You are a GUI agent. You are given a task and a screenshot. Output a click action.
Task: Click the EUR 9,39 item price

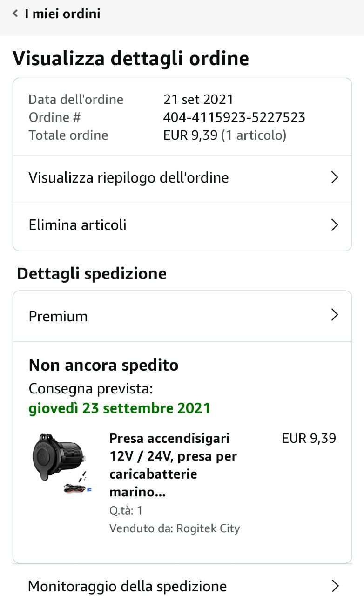point(309,439)
